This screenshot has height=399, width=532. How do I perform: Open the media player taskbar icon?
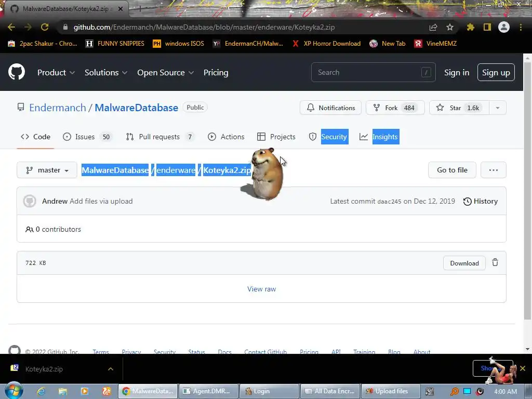tap(85, 391)
